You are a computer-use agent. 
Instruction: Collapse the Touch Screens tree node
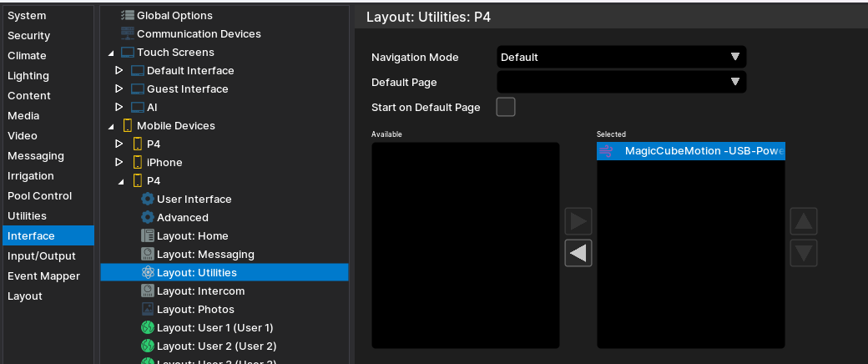pos(111,53)
